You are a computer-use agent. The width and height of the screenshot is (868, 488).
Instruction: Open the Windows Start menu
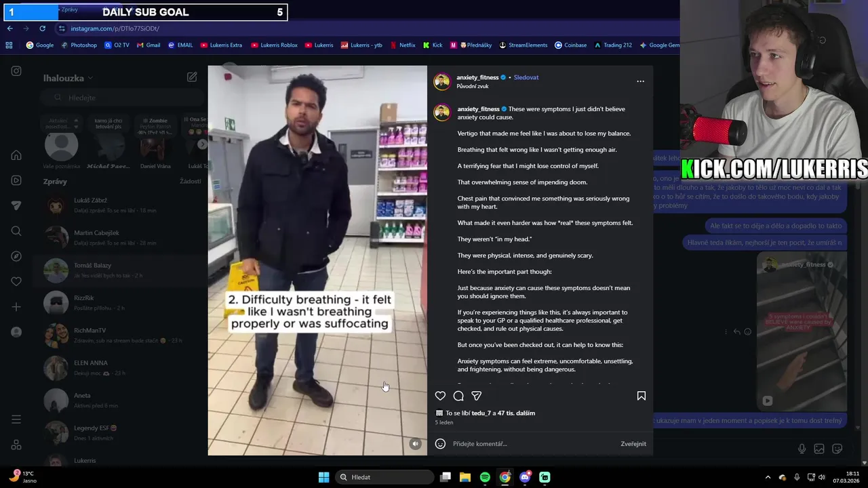[323, 477]
